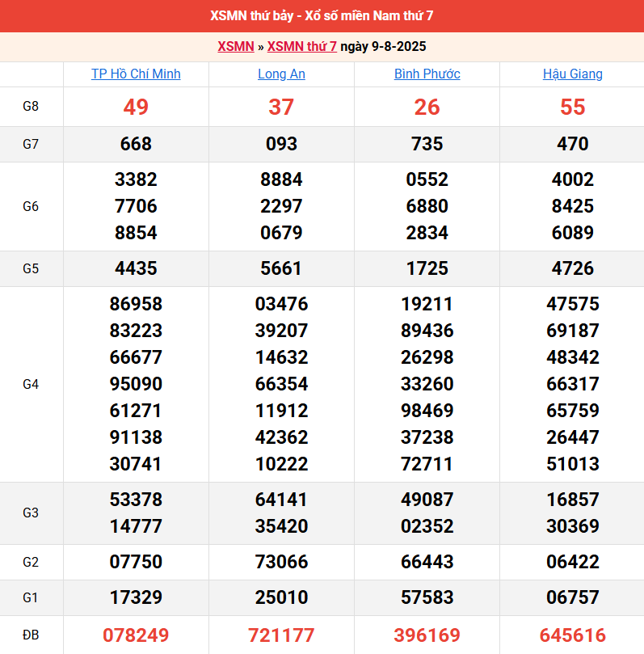Click G4 number 95090
The height and width of the screenshot is (654, 644).
point(136,384)
